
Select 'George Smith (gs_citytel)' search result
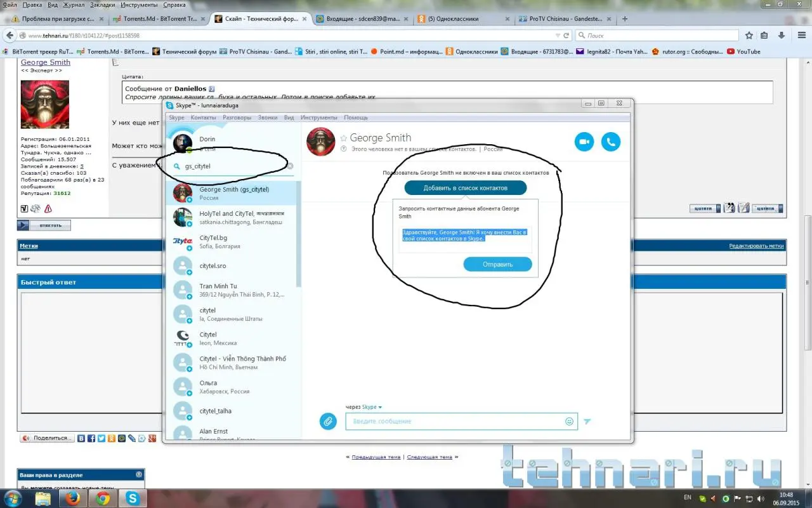(231, 193)
